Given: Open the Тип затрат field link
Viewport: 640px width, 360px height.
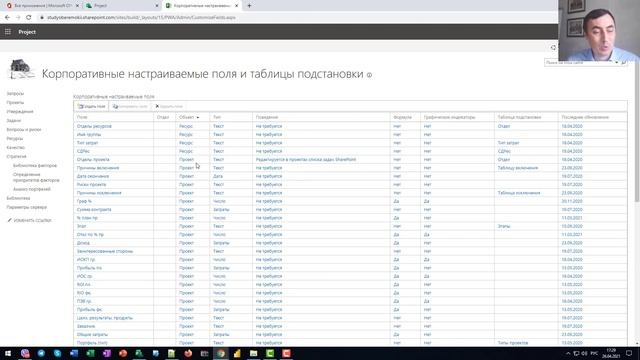Looking at the screenshot, I should (87, 143).
